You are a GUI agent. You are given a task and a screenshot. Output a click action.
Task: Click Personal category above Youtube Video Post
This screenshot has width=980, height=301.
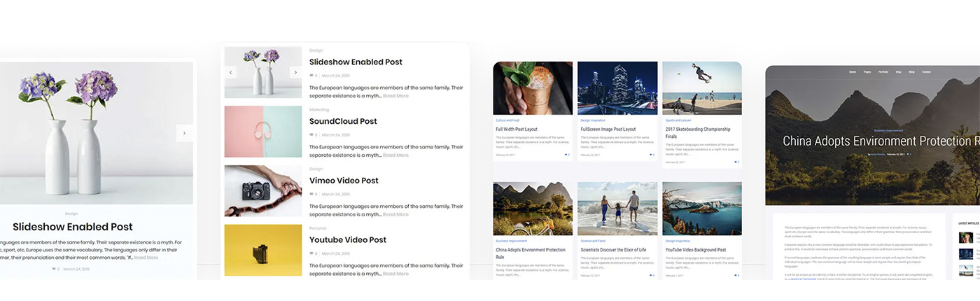(318, 228)
